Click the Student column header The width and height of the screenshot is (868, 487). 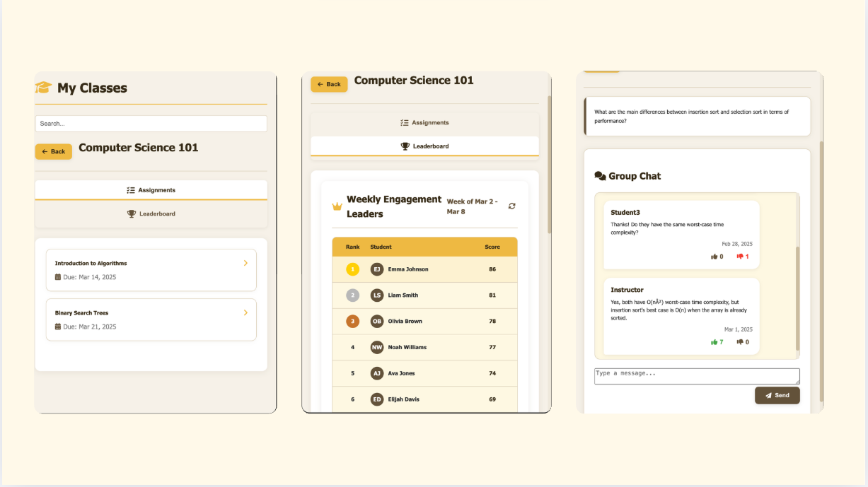[x=381, y=247]
